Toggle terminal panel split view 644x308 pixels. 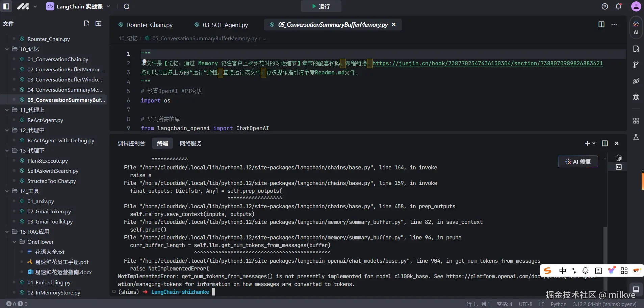pos(604,143)
